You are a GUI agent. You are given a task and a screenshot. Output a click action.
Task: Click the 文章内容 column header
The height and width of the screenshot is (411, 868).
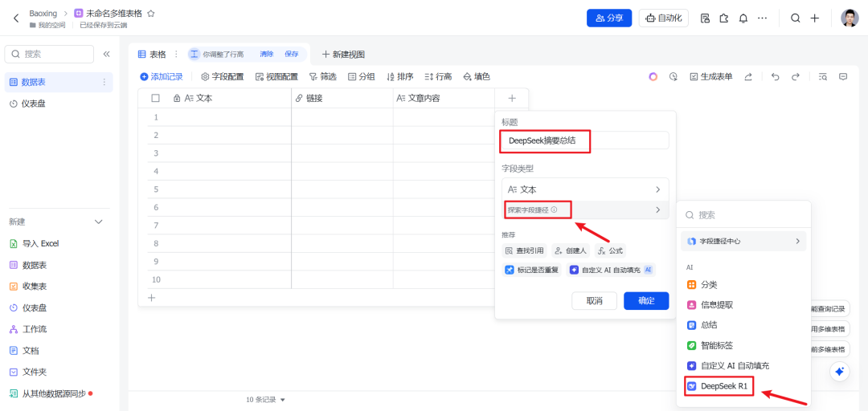tap(444, 98)
